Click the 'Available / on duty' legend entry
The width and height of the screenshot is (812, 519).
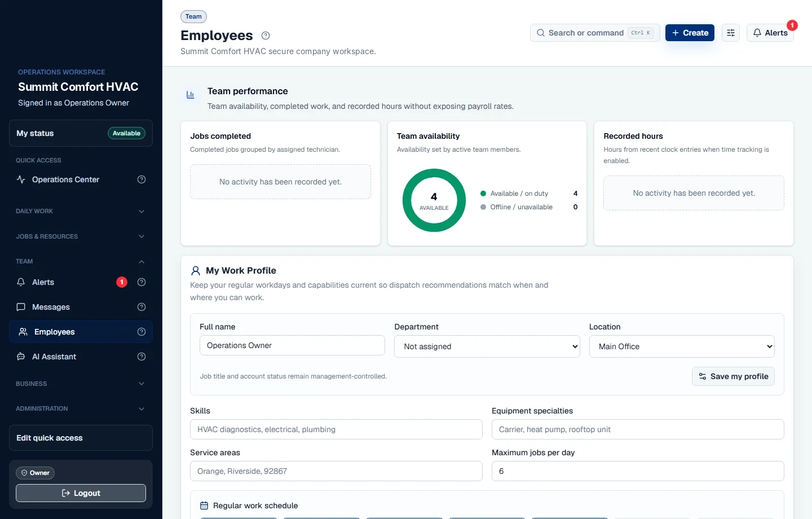tap(529, 193)
